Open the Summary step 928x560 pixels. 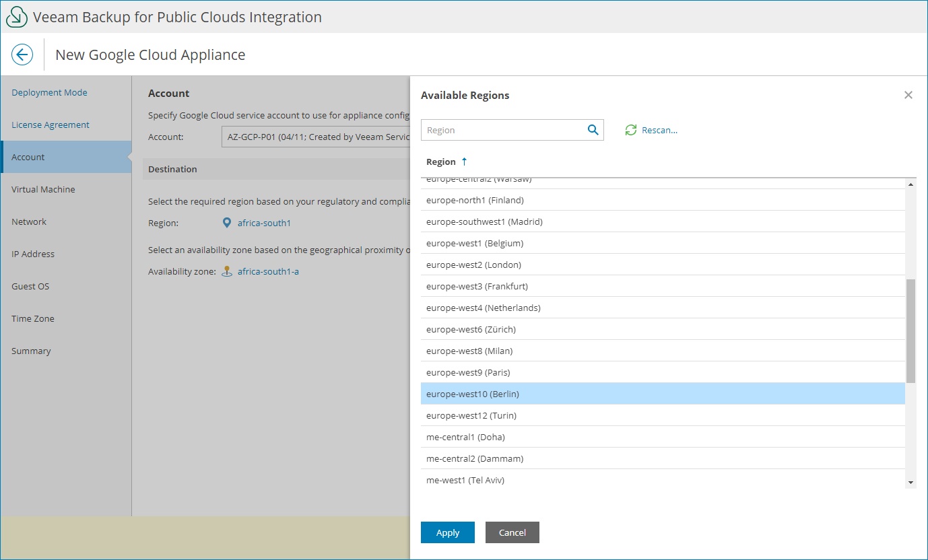31,351
